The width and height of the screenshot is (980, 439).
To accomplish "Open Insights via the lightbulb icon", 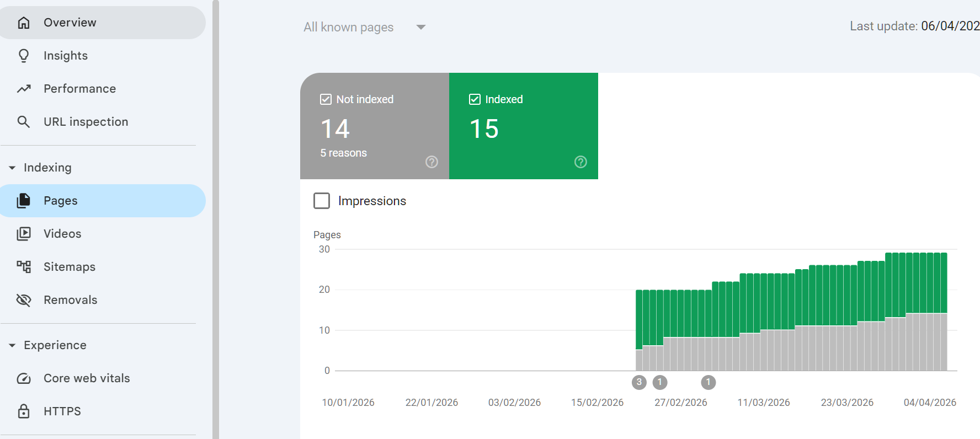I will tap(24, 56).
